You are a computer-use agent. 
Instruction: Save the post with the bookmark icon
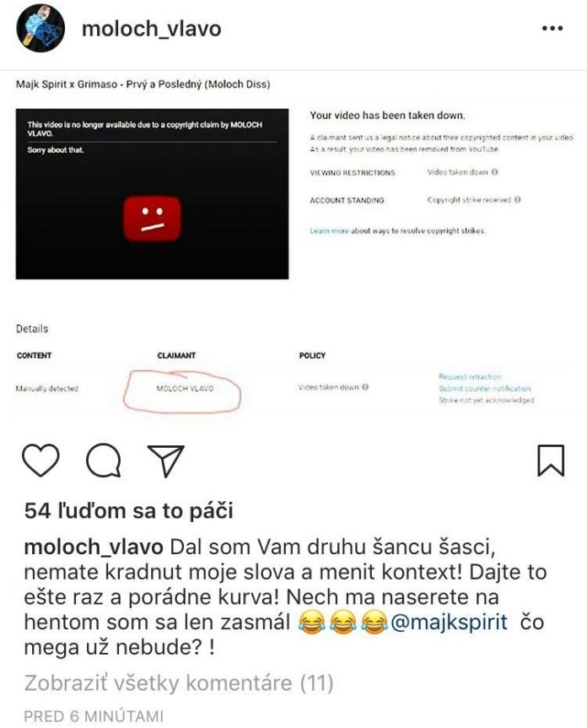point(551,460)
